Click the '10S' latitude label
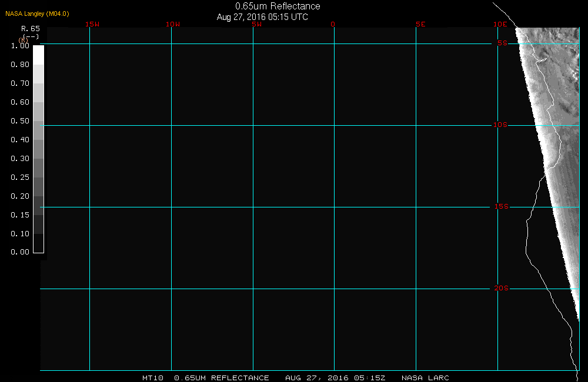Screen dimensions: 588x382 click(x=500, y=125)
